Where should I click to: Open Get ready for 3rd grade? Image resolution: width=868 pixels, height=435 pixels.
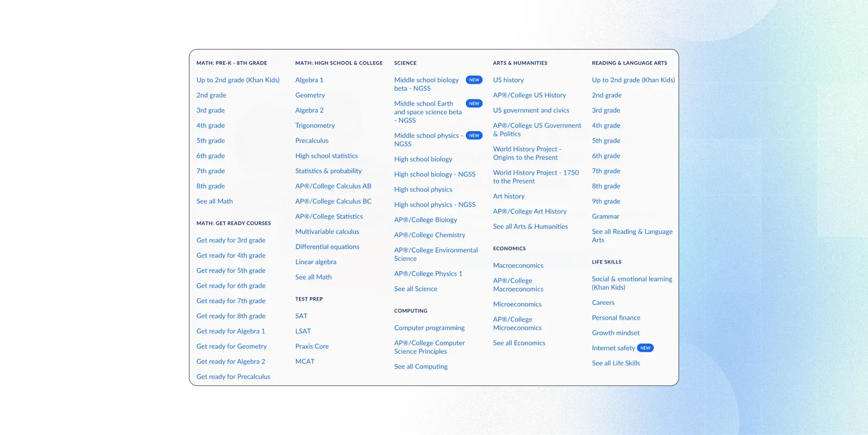coord(231,240)
